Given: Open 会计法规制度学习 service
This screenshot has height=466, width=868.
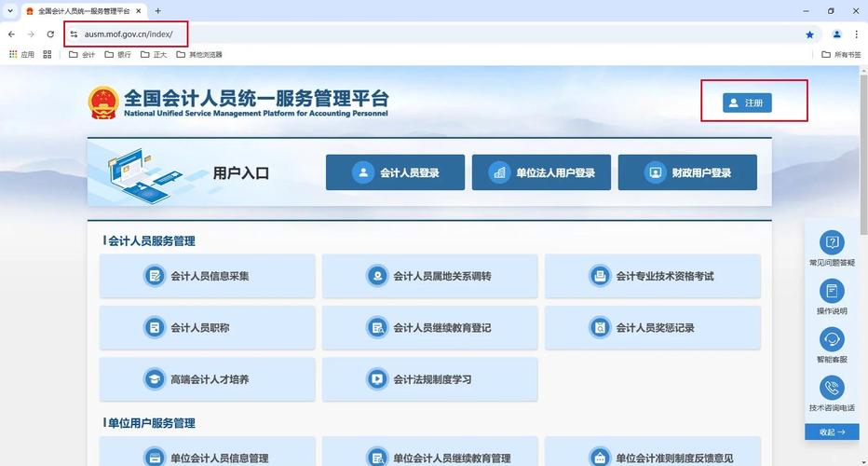Looking at the screenshot, I should click(x=430, y=379).
